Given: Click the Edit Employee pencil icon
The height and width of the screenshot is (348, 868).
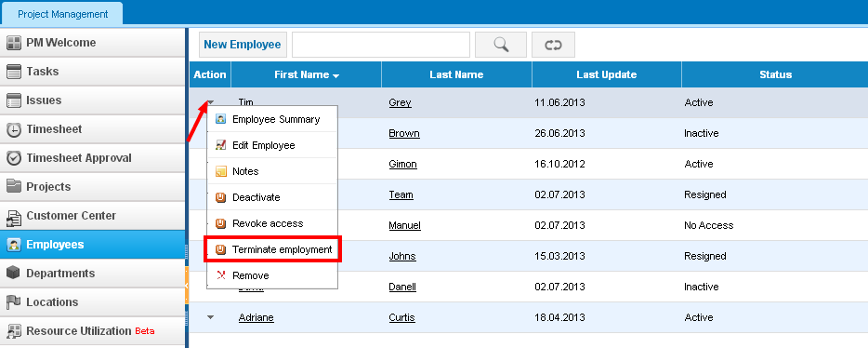Looking at the screenshot, I should [221, 145].
